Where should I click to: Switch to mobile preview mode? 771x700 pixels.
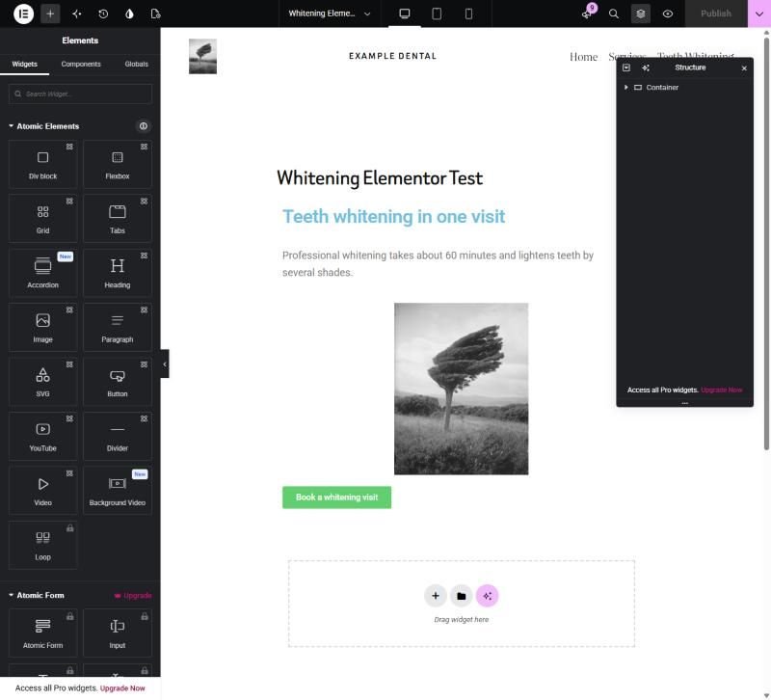[x=468, y=13]
